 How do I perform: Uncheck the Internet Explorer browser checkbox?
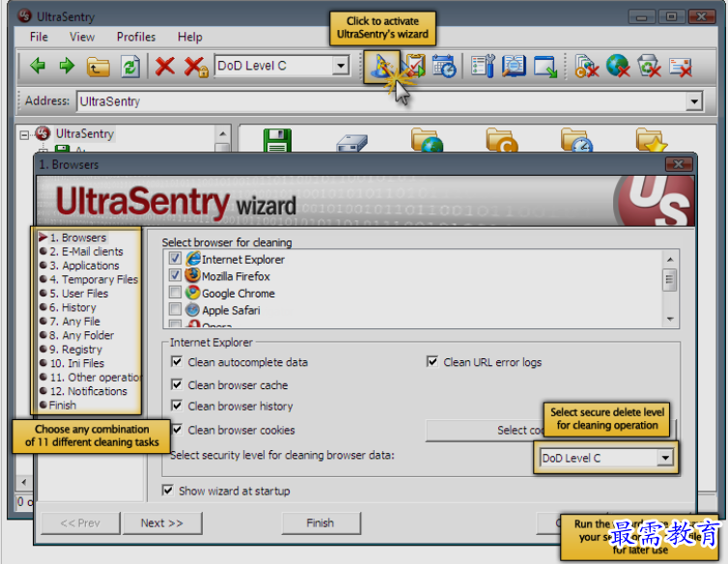[175, 258]
